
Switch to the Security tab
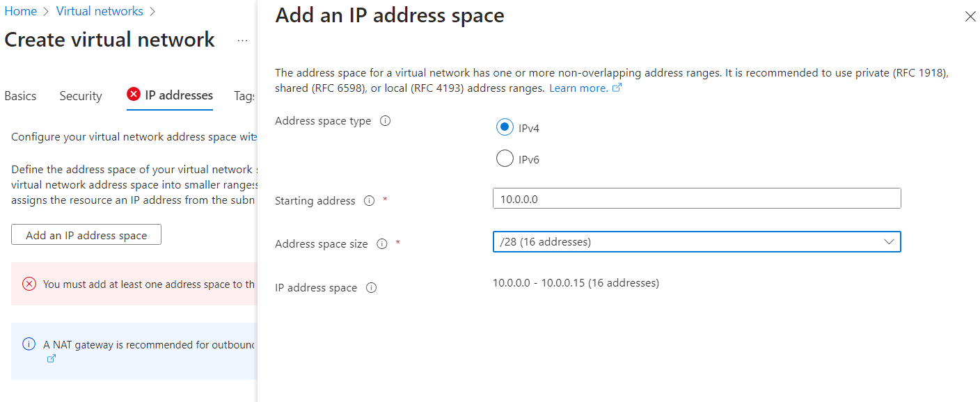coord(80,95)
